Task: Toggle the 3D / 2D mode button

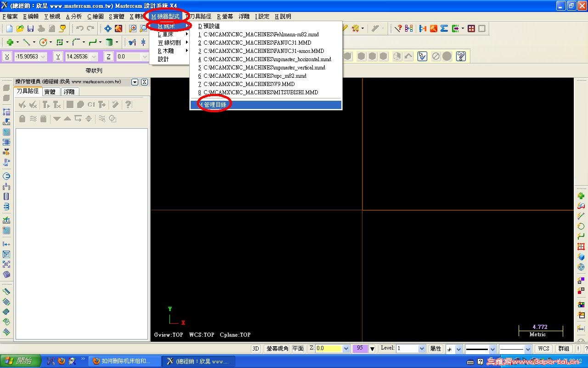Action: click(x=256, y=349)
